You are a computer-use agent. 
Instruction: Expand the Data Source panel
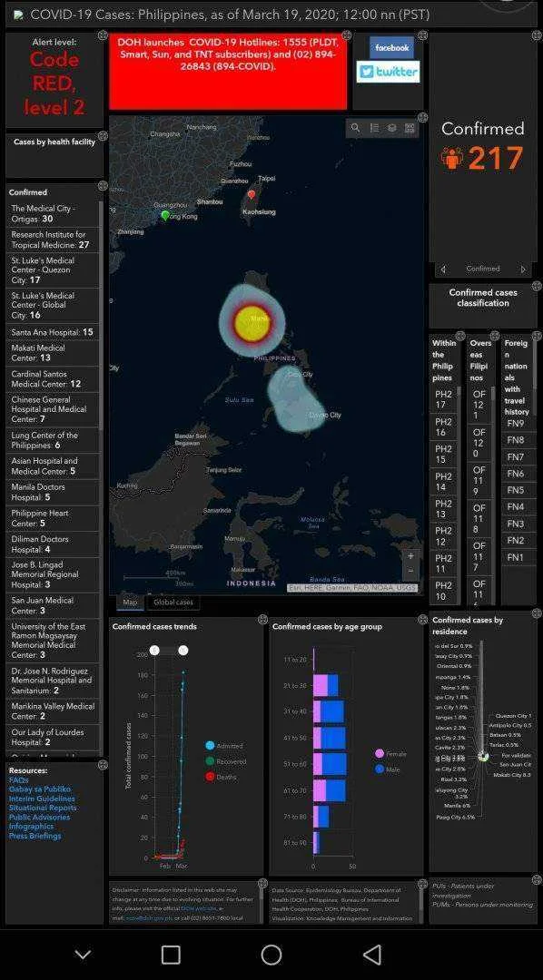click(423, 884)
